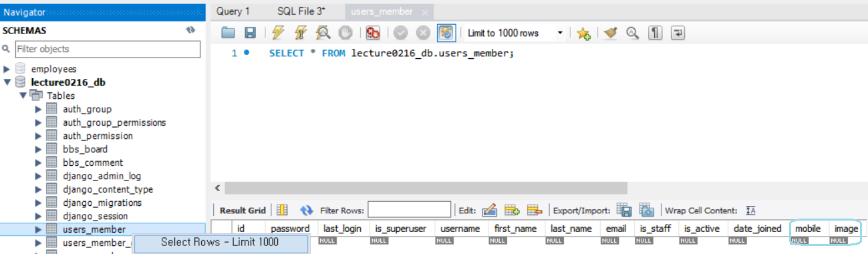The width and height of the screenshot is (868, 254).
Task: Click the editor scrollbar left arrow
Action: tap(218, 188)
